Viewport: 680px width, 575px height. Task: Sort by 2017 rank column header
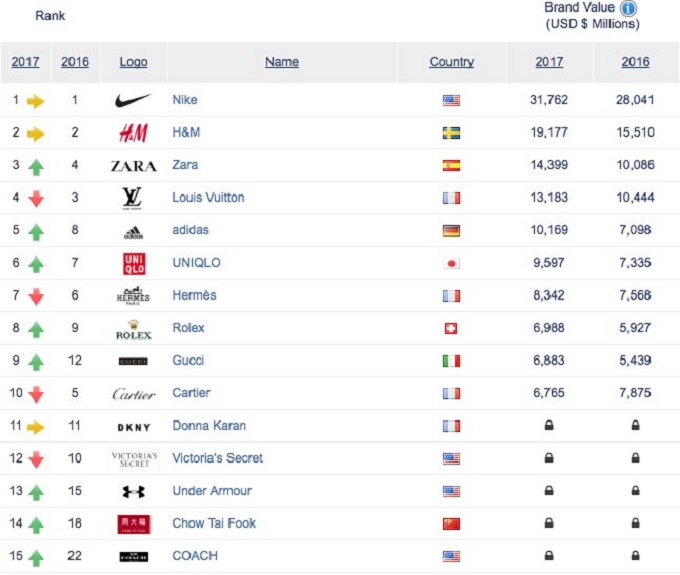click(x=25, y=62)
